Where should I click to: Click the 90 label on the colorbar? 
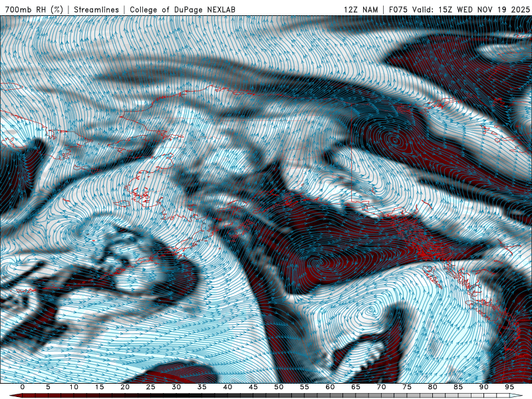click(484, 387)
